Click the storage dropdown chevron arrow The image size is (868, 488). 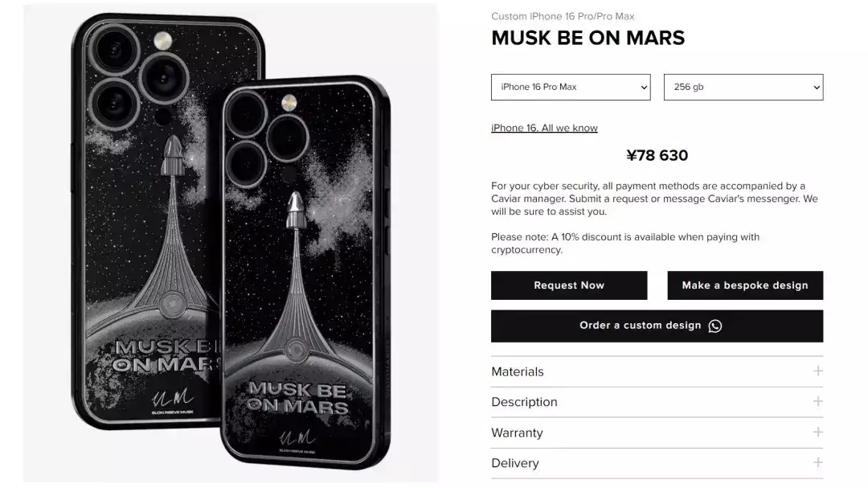coord(816,88)
